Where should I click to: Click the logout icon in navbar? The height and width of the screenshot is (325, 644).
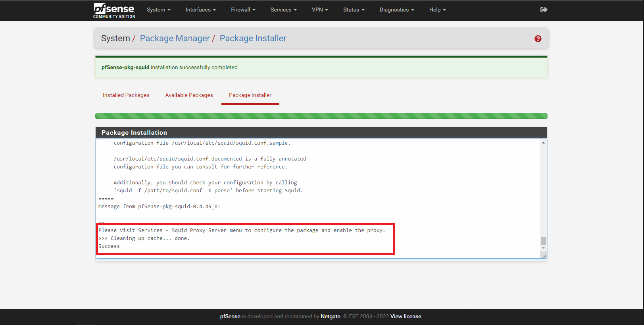tap(544, 10)
